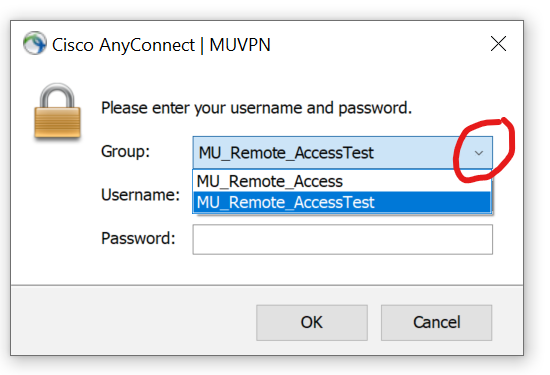The image size is (550, 375).
Task: Click the gold padlock icon
Action: [58, 111]
